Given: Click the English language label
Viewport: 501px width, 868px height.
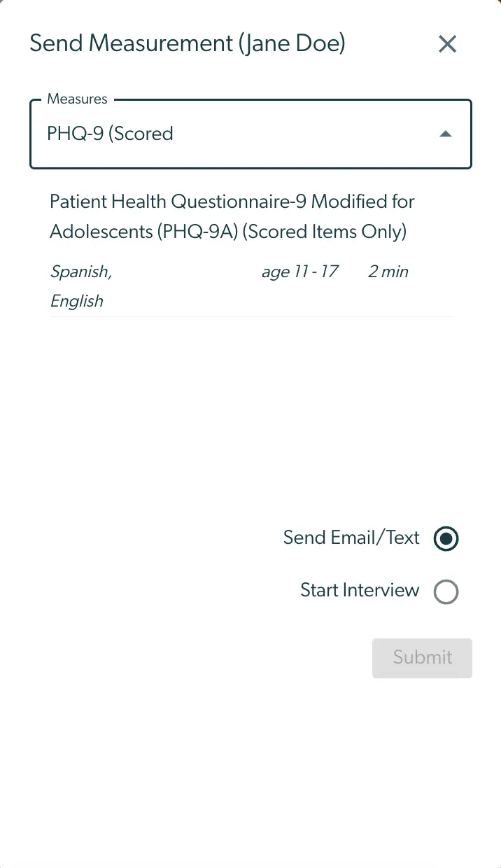Looking at the screenshot, I should click(x=77, y=301).
